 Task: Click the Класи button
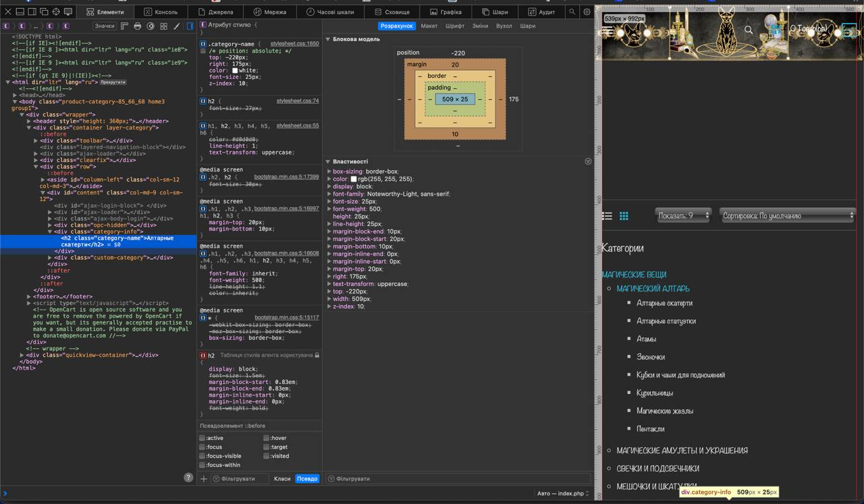(282, 478)
